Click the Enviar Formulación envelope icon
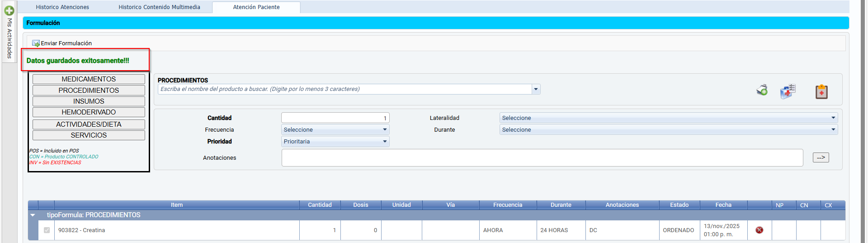The height and width of the screenshot is (243, 868). pos(36,43)
